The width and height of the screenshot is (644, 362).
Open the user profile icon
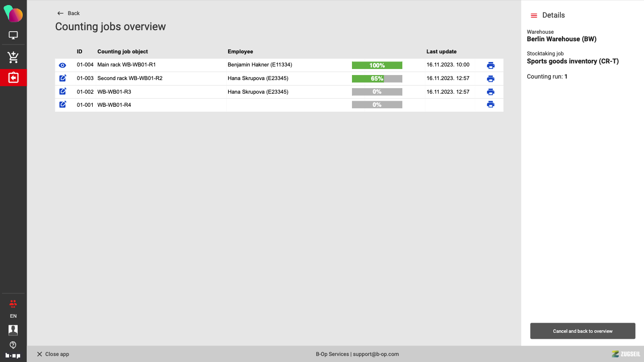[13, 330]
